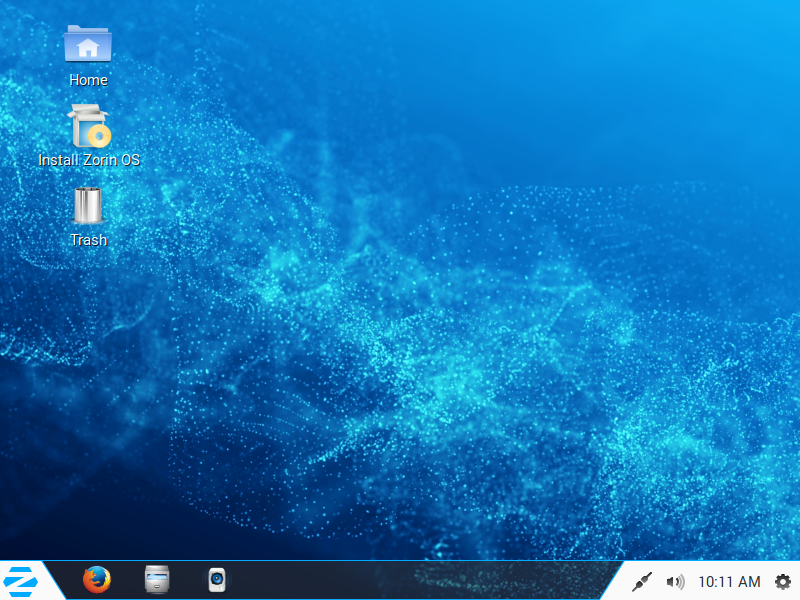This screenshot has width=800, height=600.
Task: Click the house emblem on Home folder
Action: 88,47
